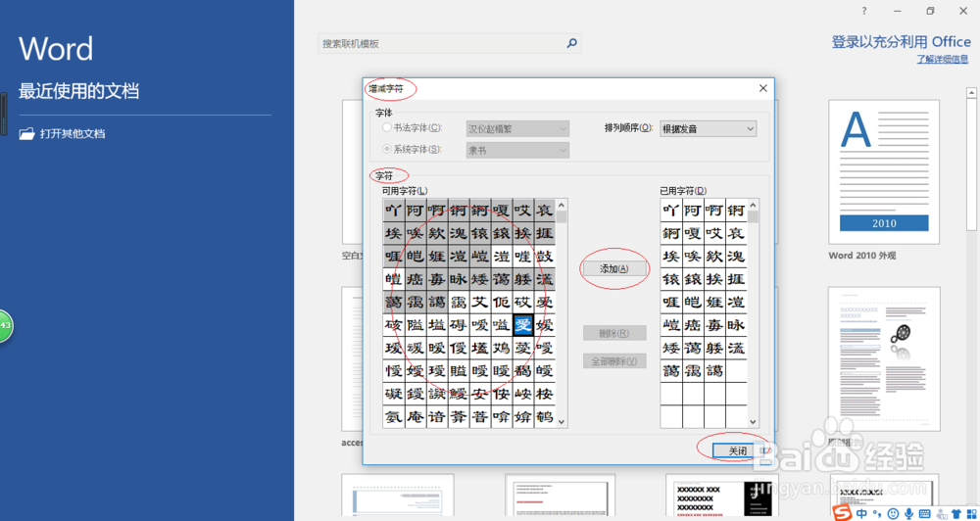This screenshot has height=521, width=980.
Task: Select character 吖 in the 已用字符 list
Action: click(x=671, y=211)
